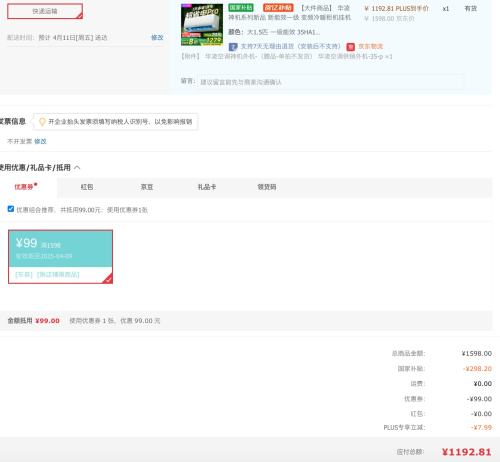Select the 快递运输 delivery option
Screen dimensions: 500x462
pos(45,11)
